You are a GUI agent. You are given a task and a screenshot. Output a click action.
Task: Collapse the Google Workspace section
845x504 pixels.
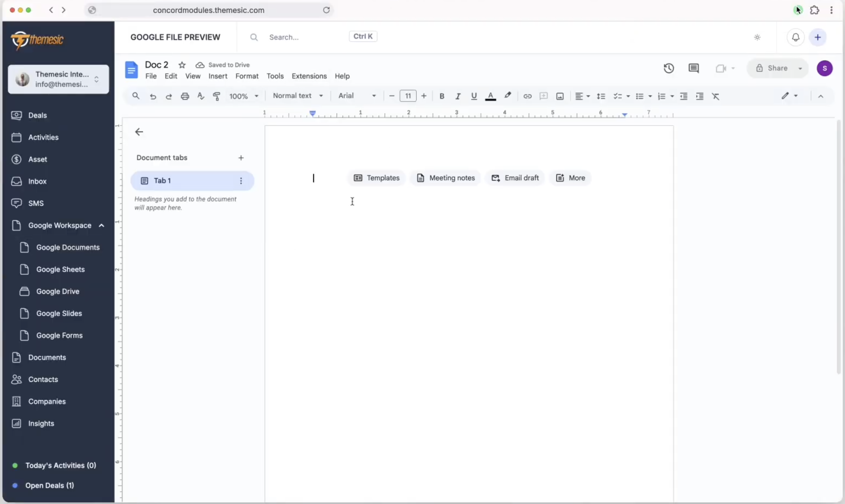(101, 225)
